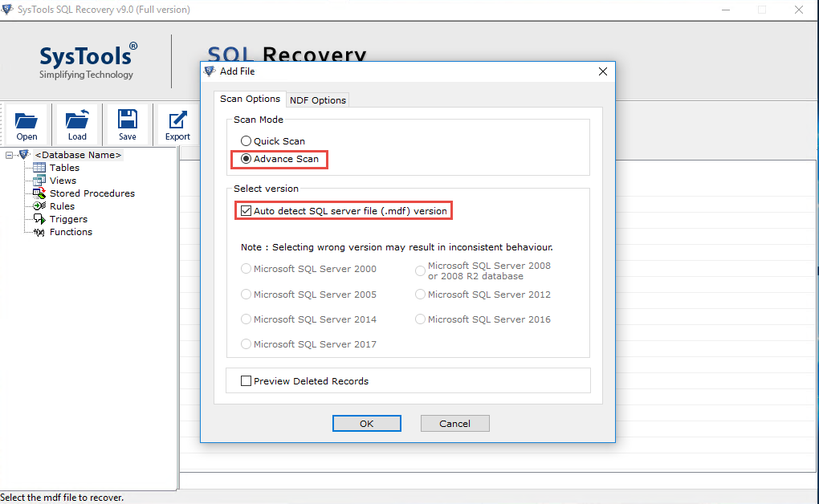Click the Stored Procedures icon
819x504 pixels.
pyautogui.click(x=39, y=193)
